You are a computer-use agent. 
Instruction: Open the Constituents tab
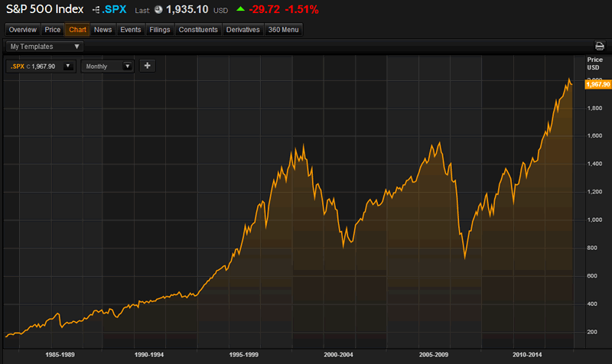[x=198, y=30]
